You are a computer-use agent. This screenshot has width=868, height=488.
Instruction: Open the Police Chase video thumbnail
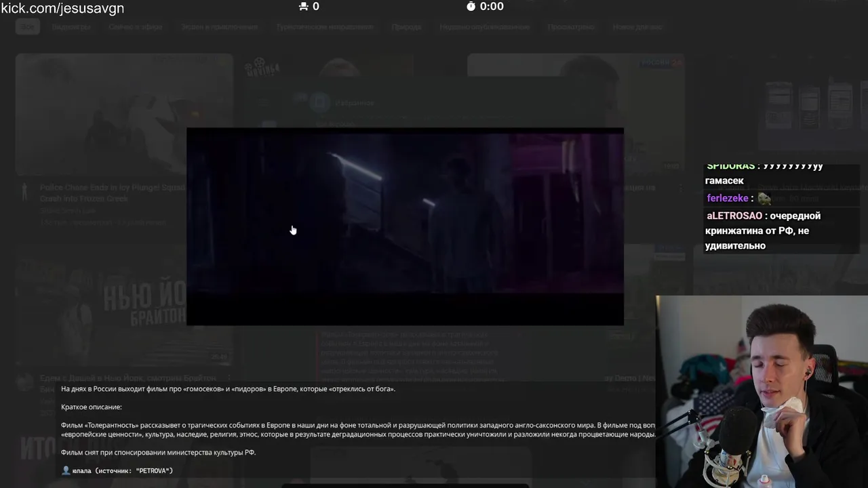[124, 115]
